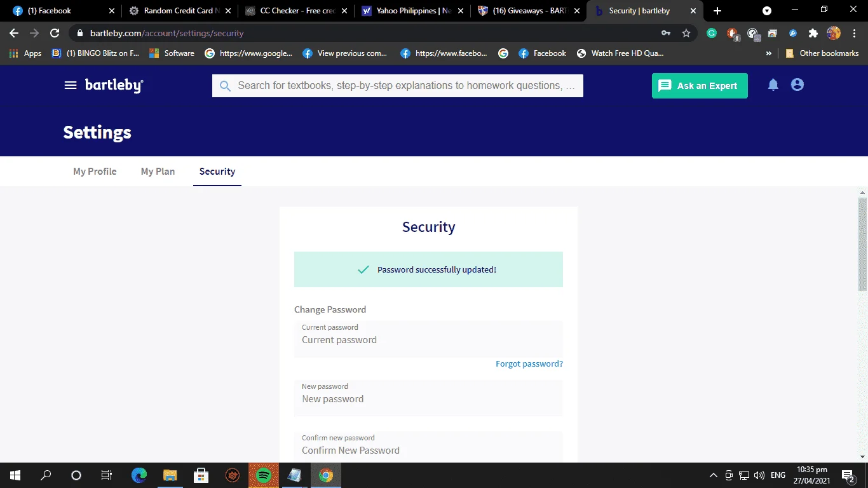
Task: Open the Chrome taskbar icon
Action: pyautogui.click(x=326, y=475)
